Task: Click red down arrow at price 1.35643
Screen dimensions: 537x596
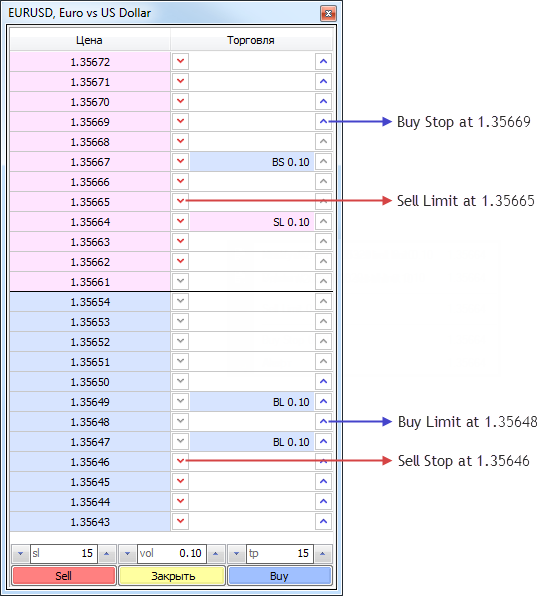Action: (x=181, y=522)
